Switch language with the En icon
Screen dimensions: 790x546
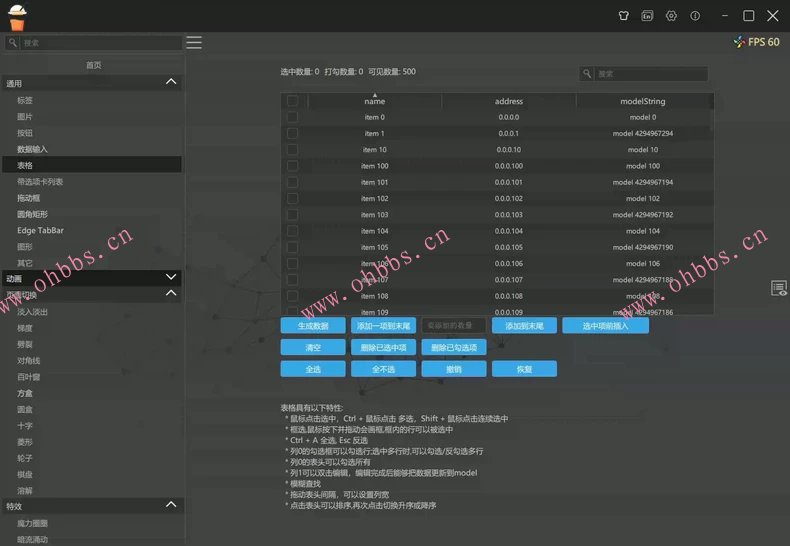[x=647, y=16]
